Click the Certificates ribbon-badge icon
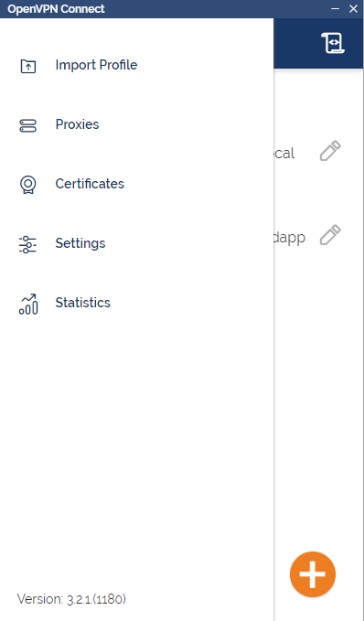The width and height of the screenshot is (364, 621). 27,185
